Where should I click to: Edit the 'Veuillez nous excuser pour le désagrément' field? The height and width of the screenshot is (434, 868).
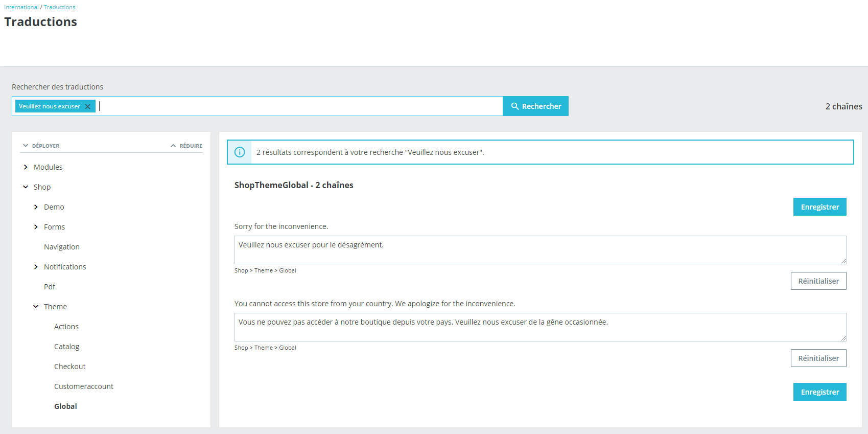[x=541, y=250]
